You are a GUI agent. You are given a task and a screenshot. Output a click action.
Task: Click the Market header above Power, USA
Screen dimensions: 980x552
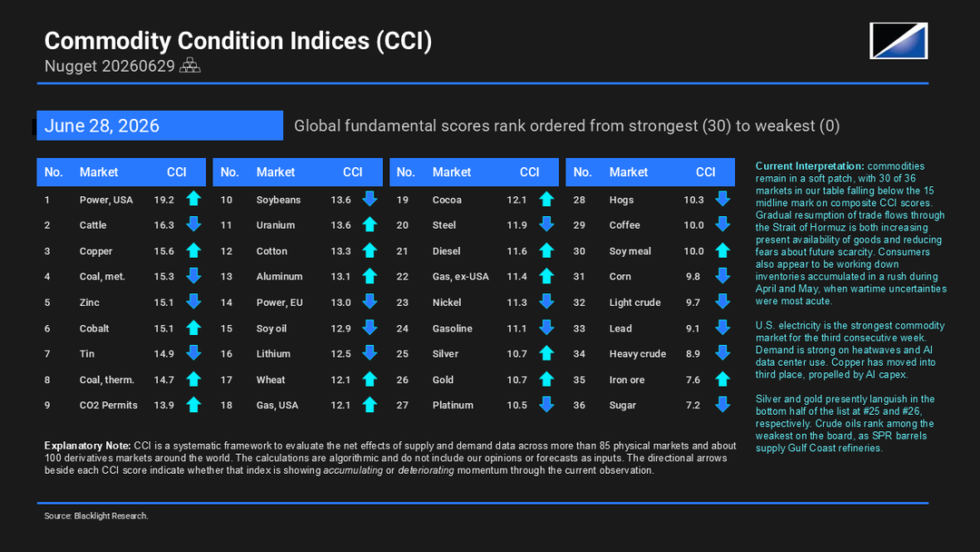(x=99, y=172)
